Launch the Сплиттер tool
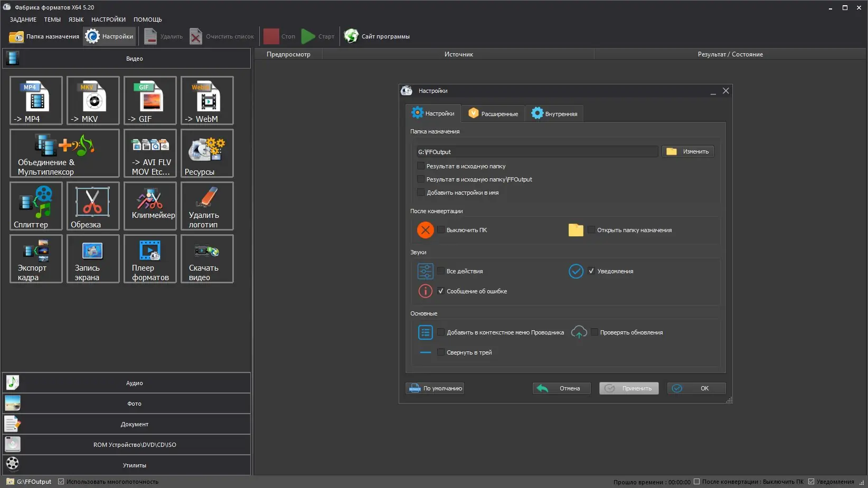 click(x=36, y=206)
